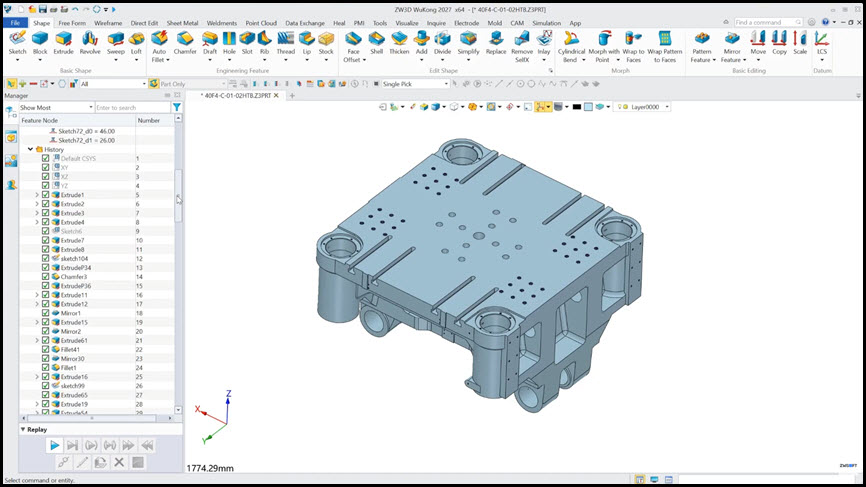Screen dimensions: 866x487
Task: Play the feature replay
Action: tap(54, 446)
